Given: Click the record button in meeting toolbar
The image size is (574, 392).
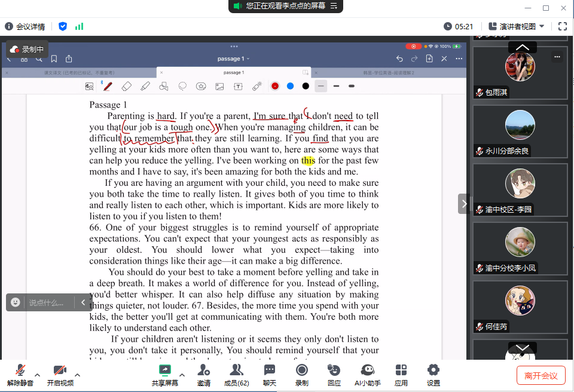Looking at the screenshot, I should coord(302,375).
